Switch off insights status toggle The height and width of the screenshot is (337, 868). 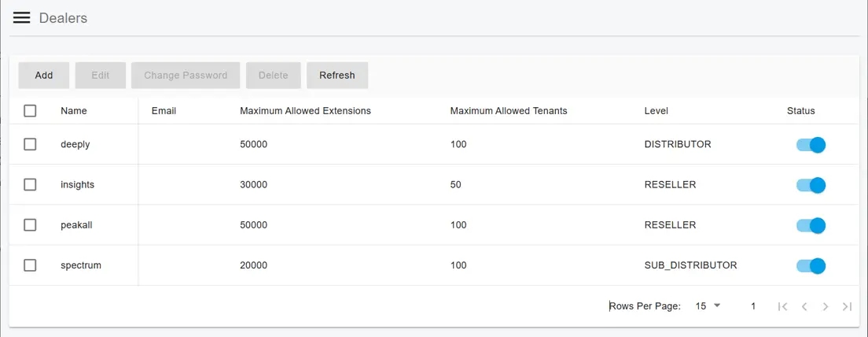coord(811,185)
